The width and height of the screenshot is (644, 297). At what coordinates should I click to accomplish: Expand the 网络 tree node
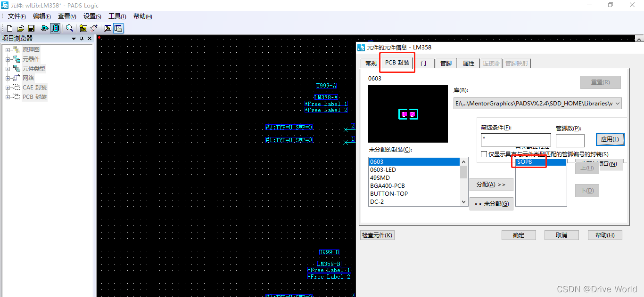[x=8, y=78]
